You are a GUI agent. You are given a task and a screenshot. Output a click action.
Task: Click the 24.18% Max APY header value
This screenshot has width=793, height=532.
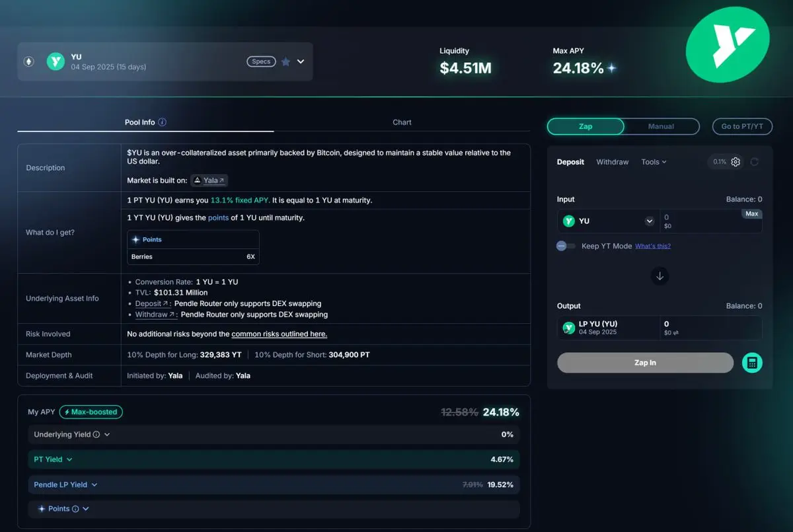coord(578,68)
